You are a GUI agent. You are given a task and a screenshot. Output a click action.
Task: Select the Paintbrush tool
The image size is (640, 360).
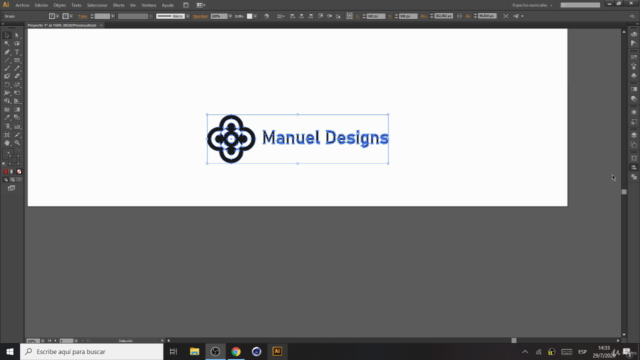click(x=7, y=68)
